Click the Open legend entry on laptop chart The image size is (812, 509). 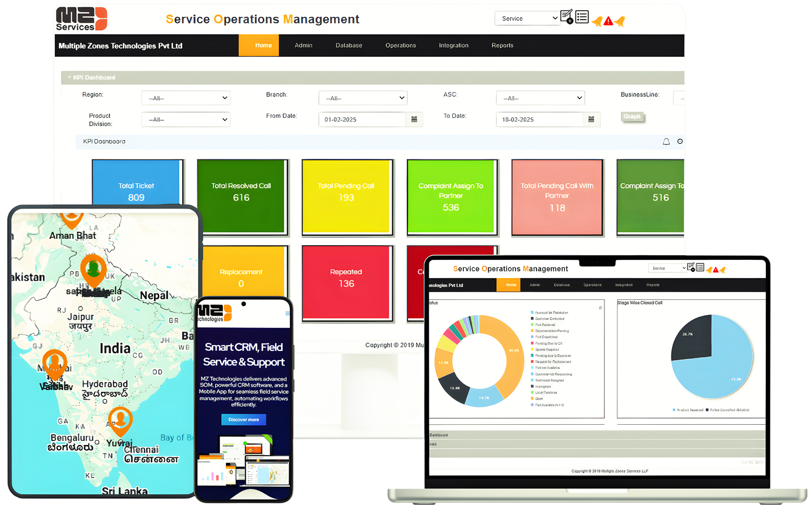(x=536, y=399)
